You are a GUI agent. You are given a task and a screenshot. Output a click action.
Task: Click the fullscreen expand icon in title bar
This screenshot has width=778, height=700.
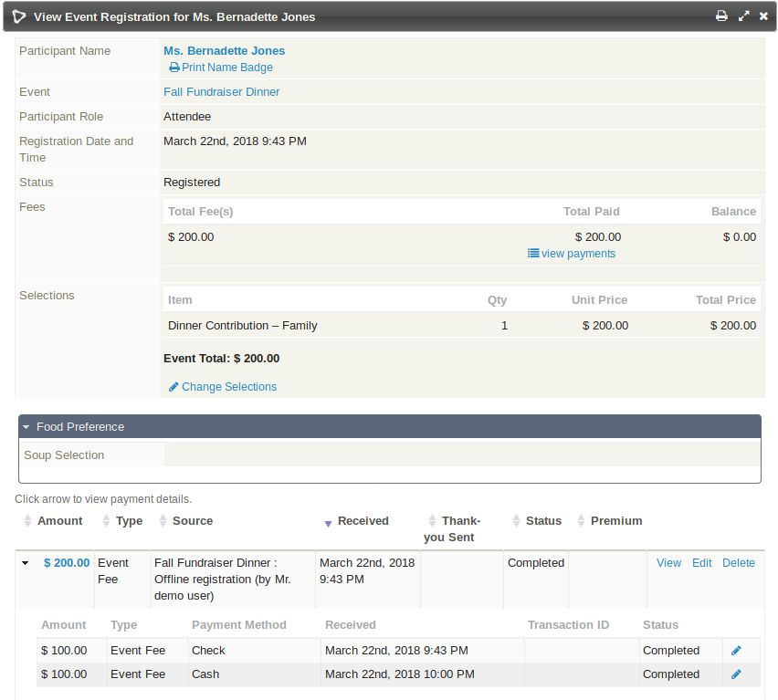pos(743,16)
